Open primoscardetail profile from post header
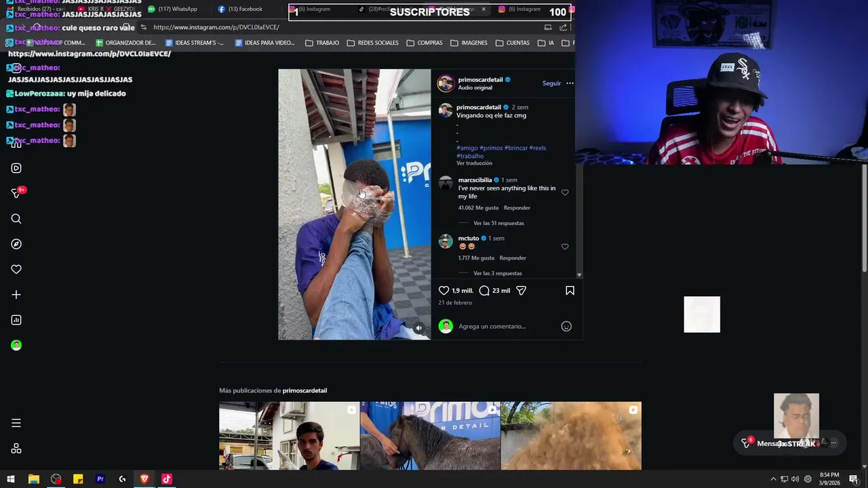 [480, 79]
